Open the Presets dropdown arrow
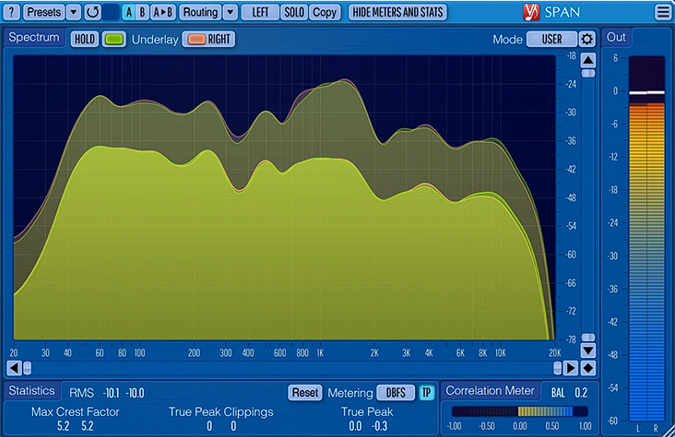675x437 pixels. click(x=73, y=12)
